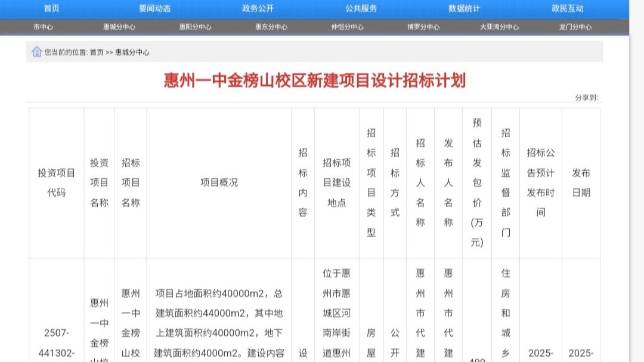Click the 发布日期 column header
Image resolution: width=644 pixels, height=362 pixels.
pos(581,183)
